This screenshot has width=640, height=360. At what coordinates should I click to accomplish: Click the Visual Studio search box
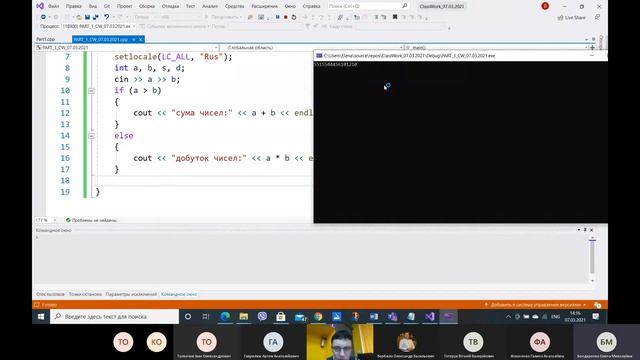pyautogui.click(x=368, y=6)
